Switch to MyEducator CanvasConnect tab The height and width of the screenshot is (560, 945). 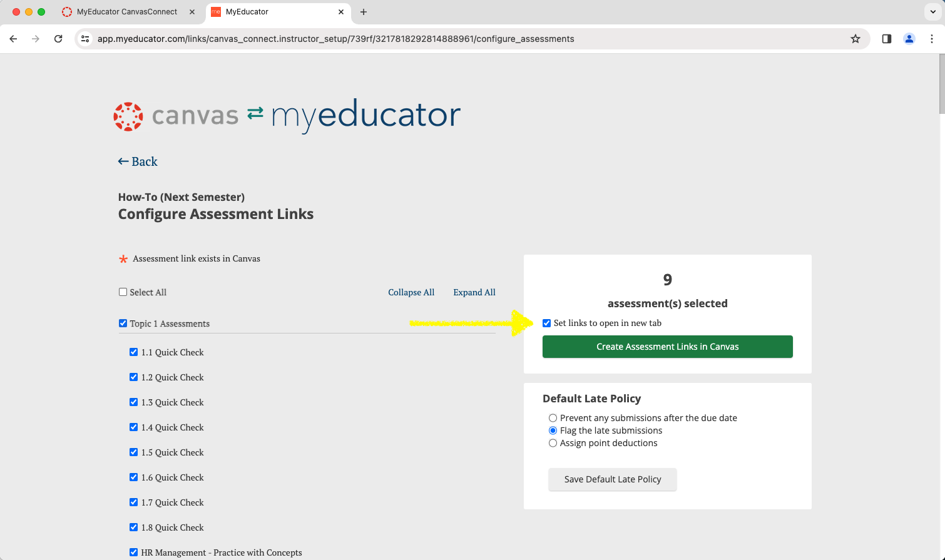pos(128,12)
